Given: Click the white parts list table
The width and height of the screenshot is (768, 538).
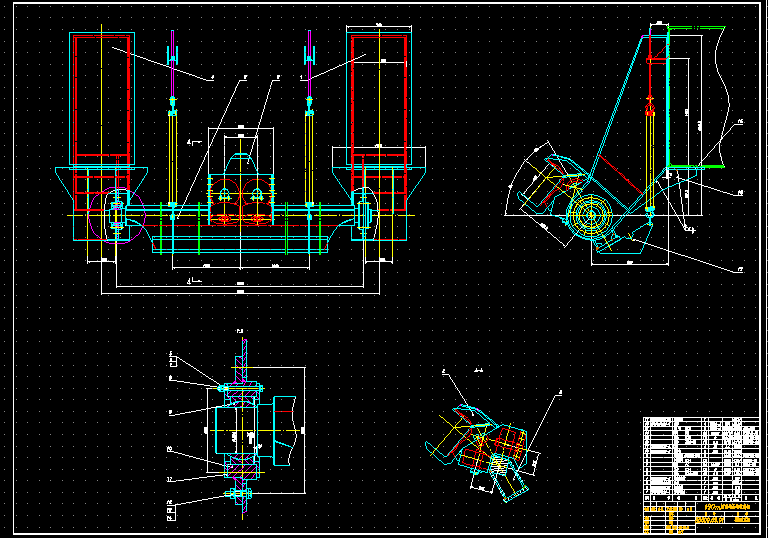Looking at the screenshot, I should coord(700,455).
